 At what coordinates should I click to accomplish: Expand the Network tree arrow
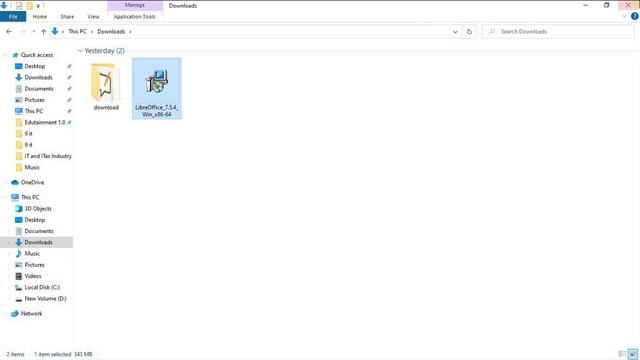[x=5, y=313]
